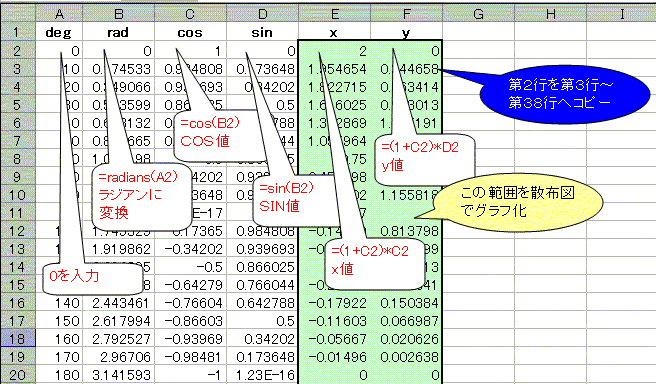Select row 20 header
Viewport: 656px width, 384px height.
pos(18,375)
